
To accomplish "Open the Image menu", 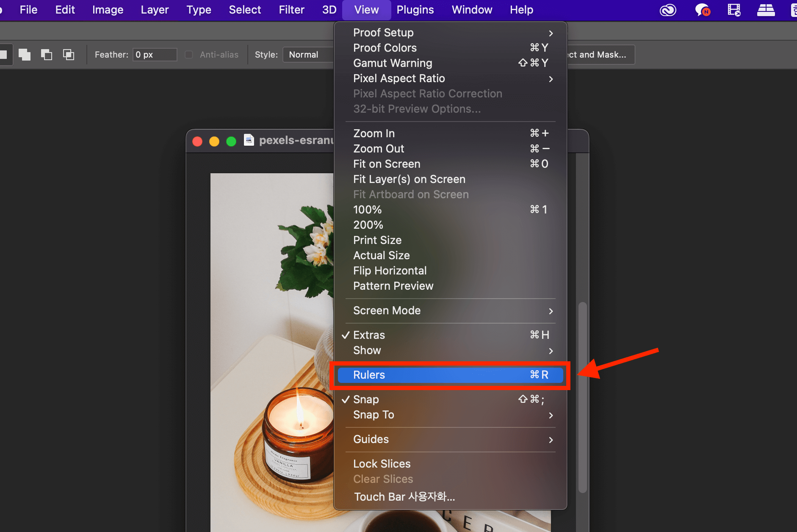I will click(x=108, y=10).
